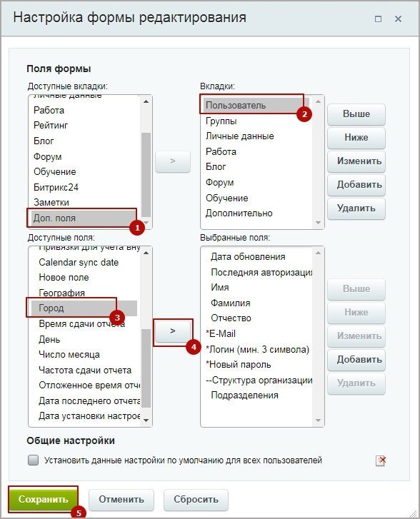Click the Отменить button

click(121, 500)
